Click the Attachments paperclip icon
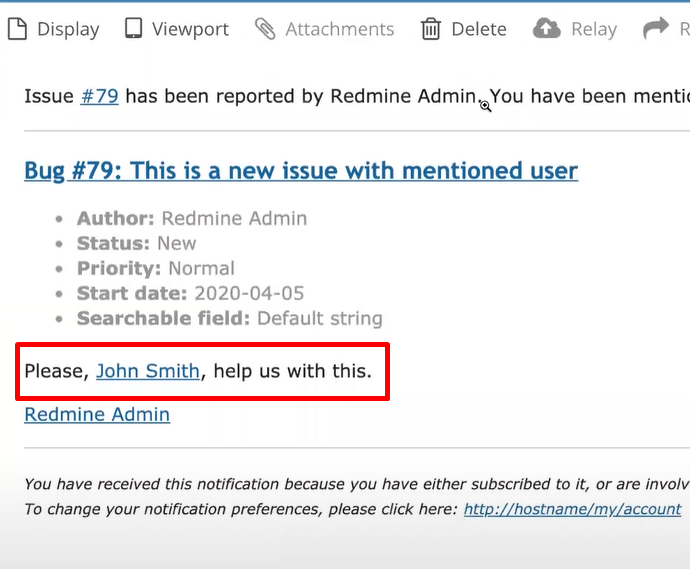690x569 pixels. click(x=265, y=29)
